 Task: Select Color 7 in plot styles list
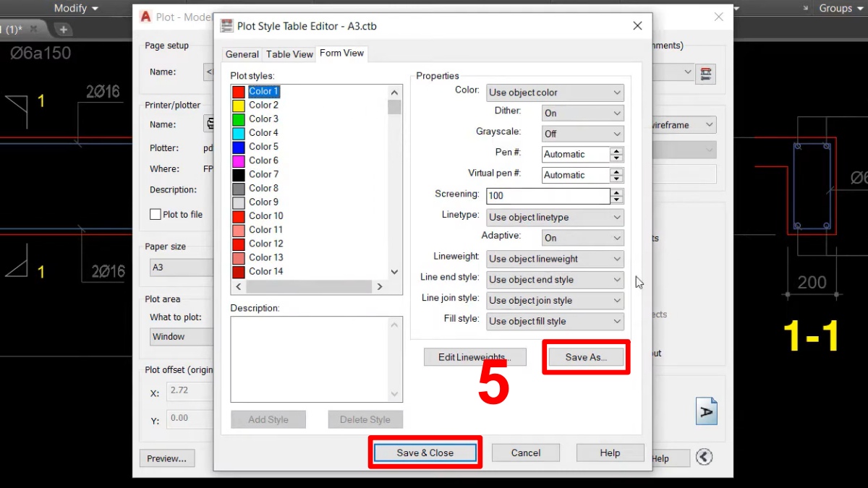[x=263, y=174]
